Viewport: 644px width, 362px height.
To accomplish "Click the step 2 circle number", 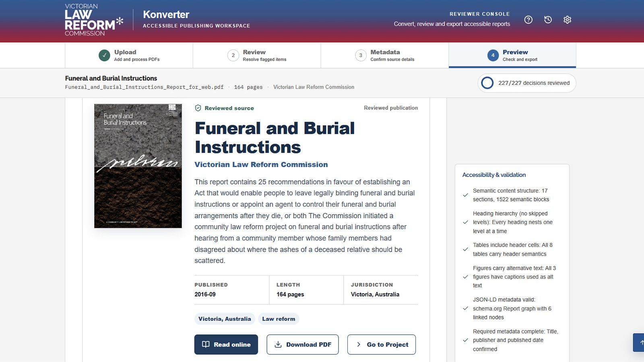I will (x=233, y=56).
